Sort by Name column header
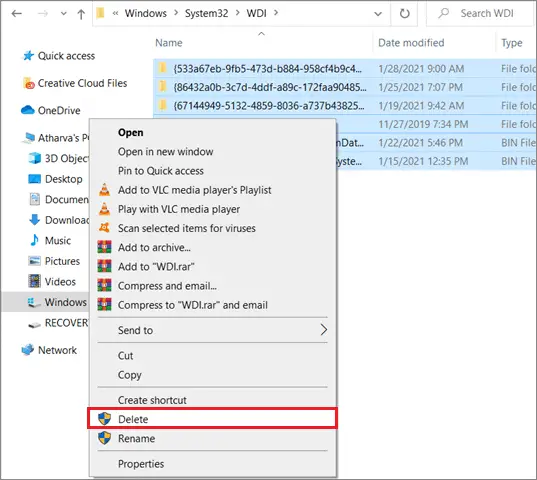This screenshot has width=537, height=480. pyautogui.click(x=168, y=43)
